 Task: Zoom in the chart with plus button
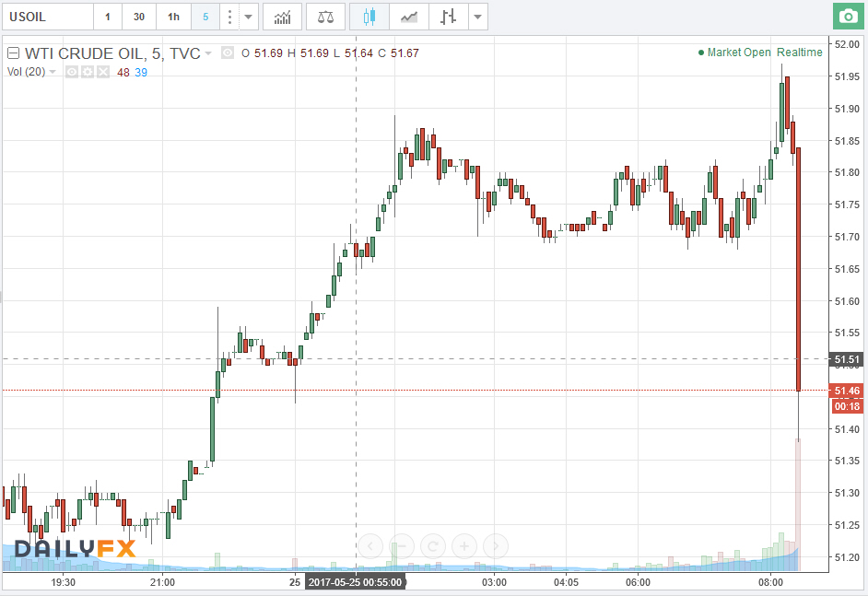pos(463,547)
